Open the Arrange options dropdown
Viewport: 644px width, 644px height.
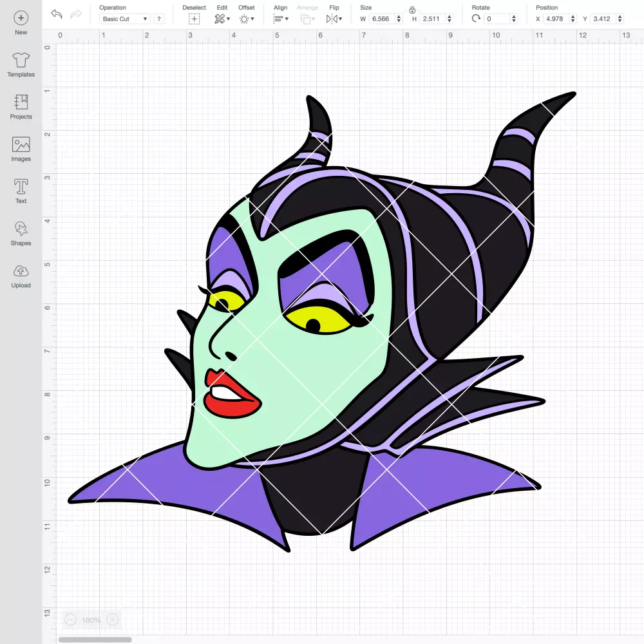click(307, 19)
